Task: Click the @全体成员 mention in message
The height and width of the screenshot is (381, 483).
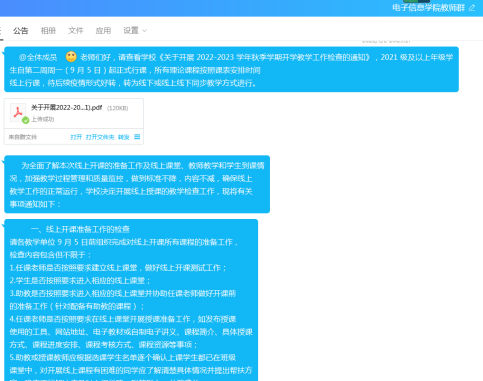Action: point(38,57)
